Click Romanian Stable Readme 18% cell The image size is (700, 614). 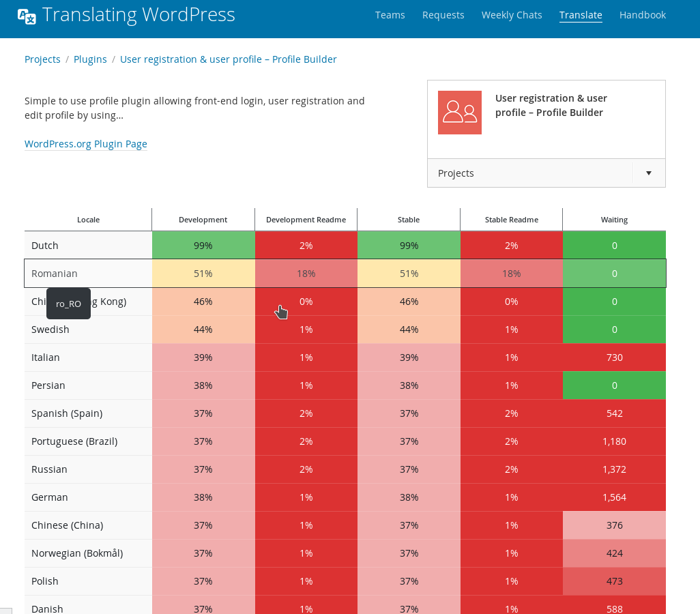click(512, 274)
